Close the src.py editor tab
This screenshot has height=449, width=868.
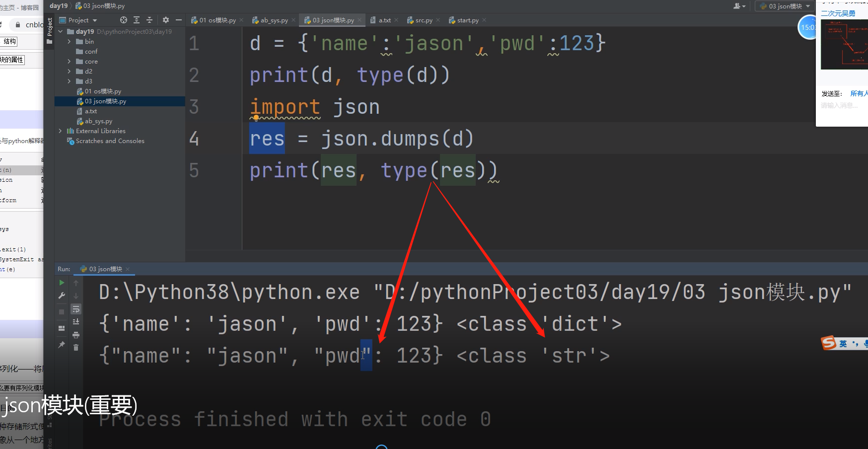pyautogui.click(x=438, y=20)
